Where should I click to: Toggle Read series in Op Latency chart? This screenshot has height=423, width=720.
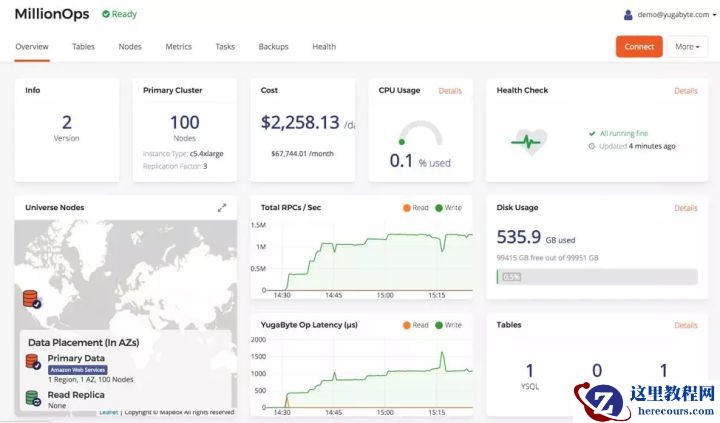pos(415,325)
